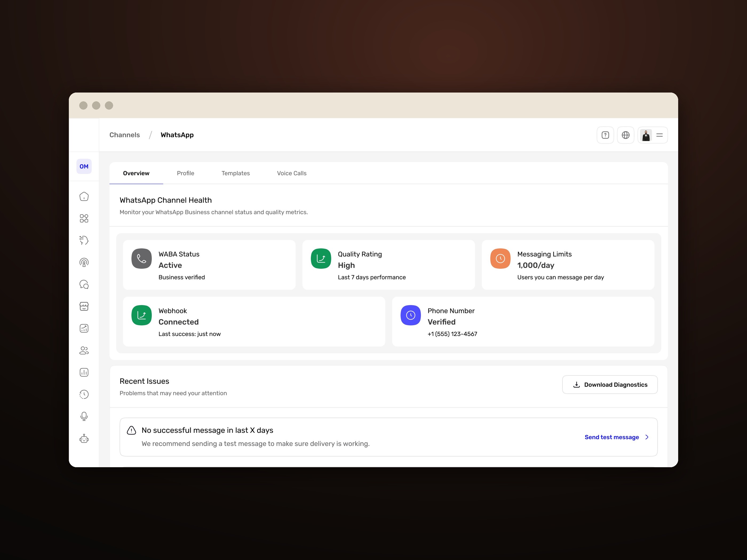Click the Phone Number blue clock icon
This screenshot has width=747, height=560.
411,315
